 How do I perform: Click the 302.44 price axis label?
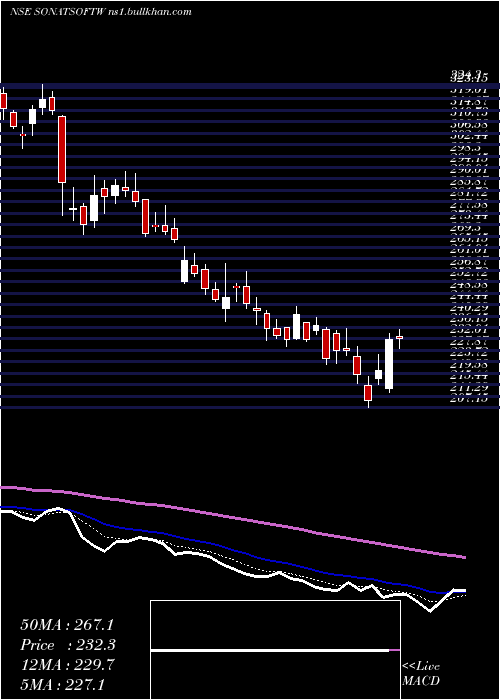[x=468, y=133]
